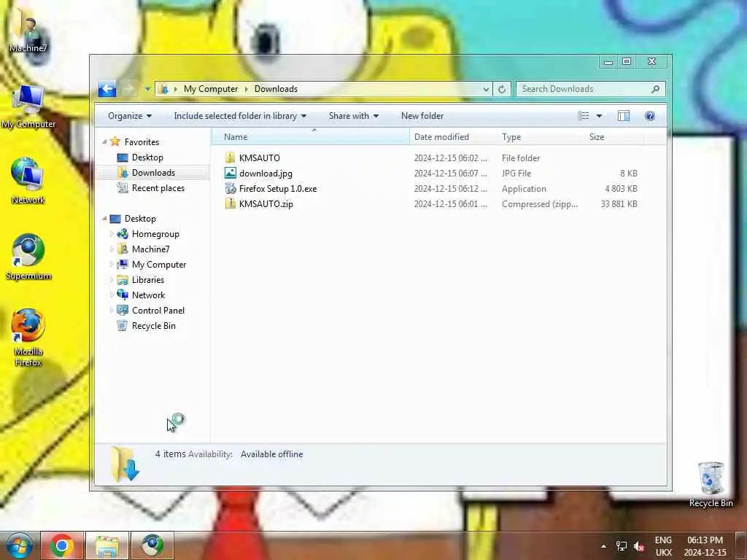Create a New folder
Image resolution: width=747 pixels, height=560 pixels.
pyautogui.click(x=422, y=116)
